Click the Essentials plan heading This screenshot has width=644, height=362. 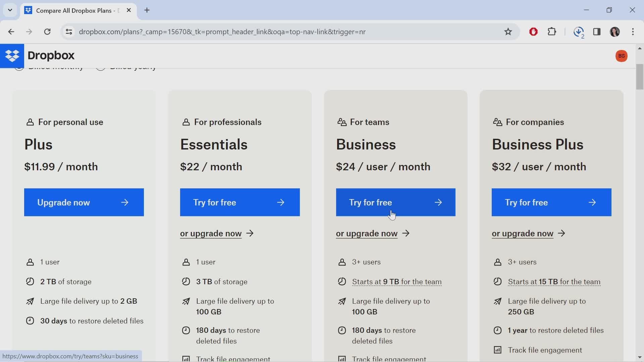[214, 144]
